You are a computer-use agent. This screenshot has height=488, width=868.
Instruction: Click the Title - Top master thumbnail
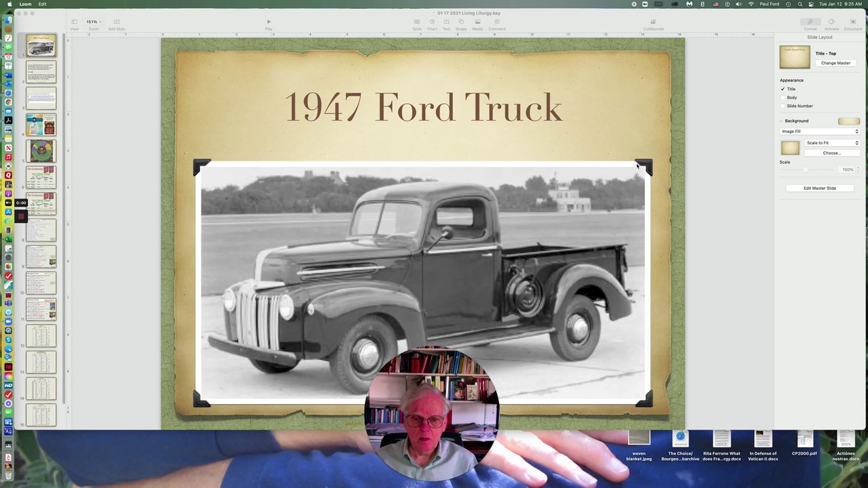click(795, 58)
